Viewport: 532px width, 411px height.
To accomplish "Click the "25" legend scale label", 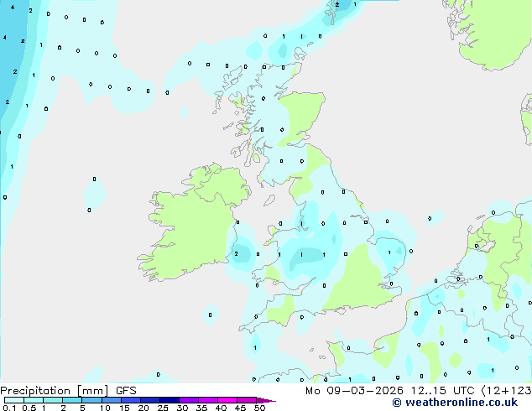I will [x=163, y=408].
